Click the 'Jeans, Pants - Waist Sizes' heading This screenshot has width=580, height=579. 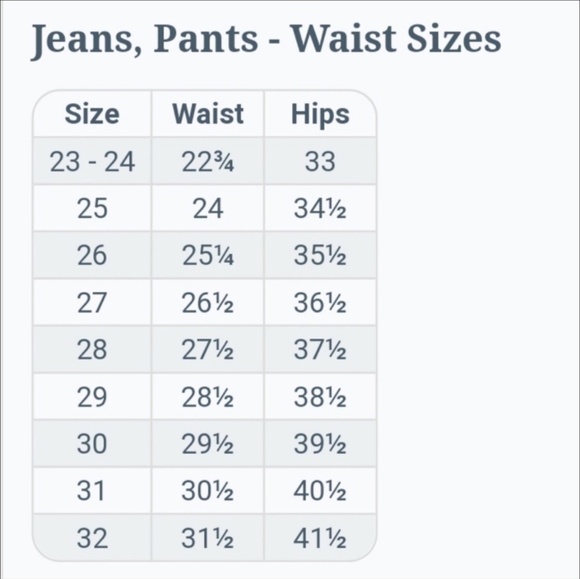[266, 39]
